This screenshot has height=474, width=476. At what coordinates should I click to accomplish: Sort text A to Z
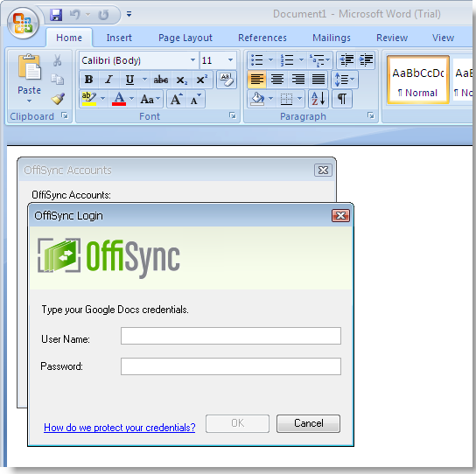click(x=318, y=99)
